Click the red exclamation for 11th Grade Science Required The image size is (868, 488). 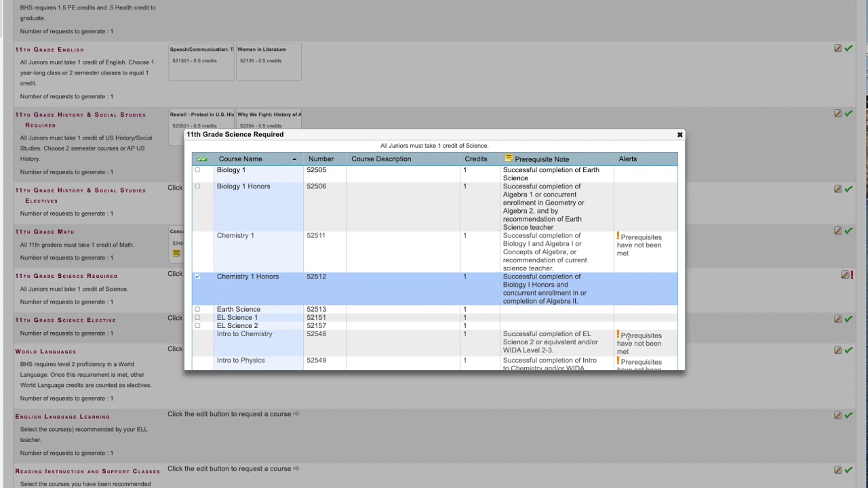852,275
